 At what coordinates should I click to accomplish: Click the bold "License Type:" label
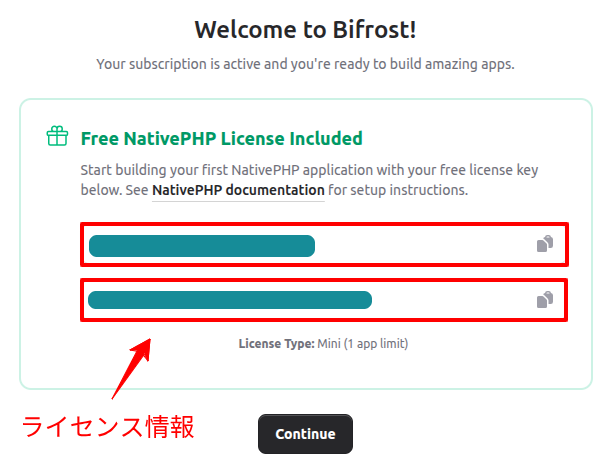point(277,343)
